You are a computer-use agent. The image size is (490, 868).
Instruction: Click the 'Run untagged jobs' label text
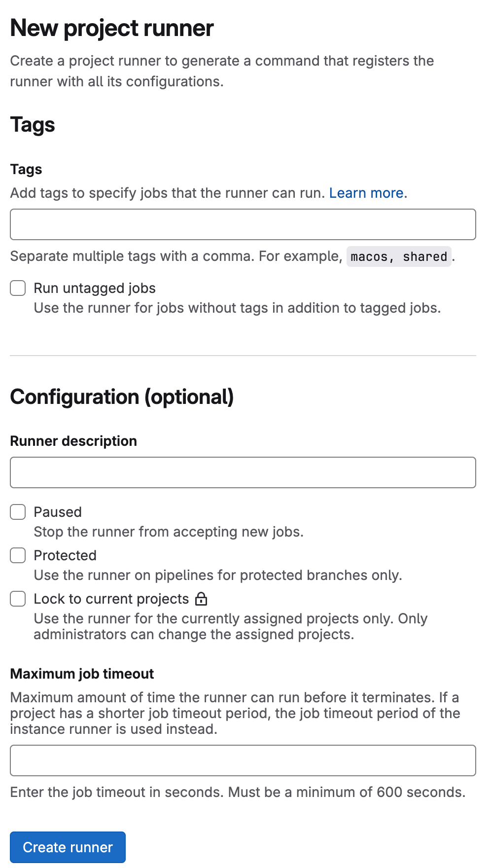pyautogui.click(x=95, y=288)
